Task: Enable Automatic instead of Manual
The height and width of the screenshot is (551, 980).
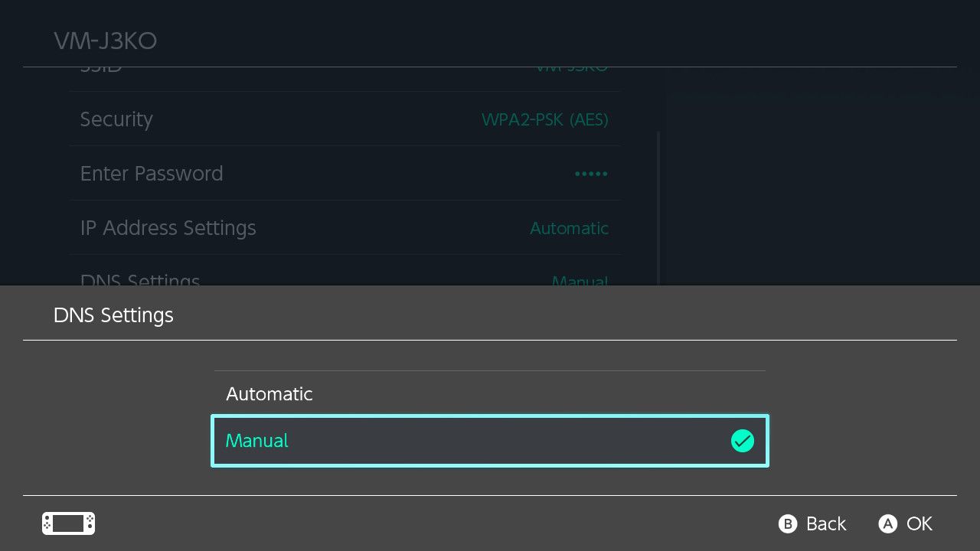Action: (490, 393)
